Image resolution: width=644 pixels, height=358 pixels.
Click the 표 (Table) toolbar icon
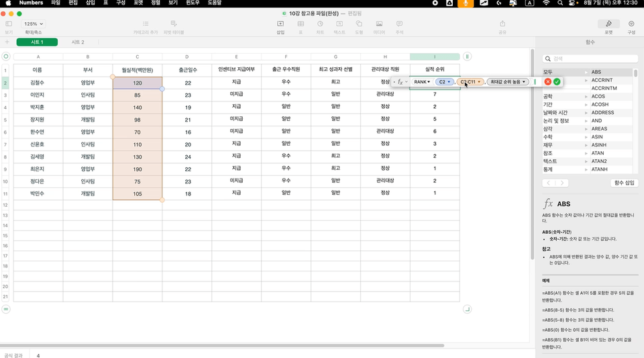(x=301, y=24)
